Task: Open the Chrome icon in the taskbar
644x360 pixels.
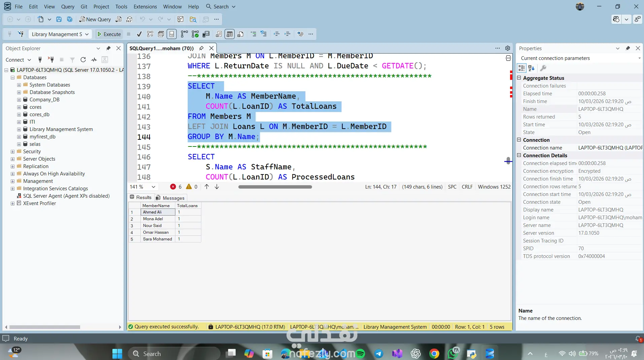Action: [434, 354]
